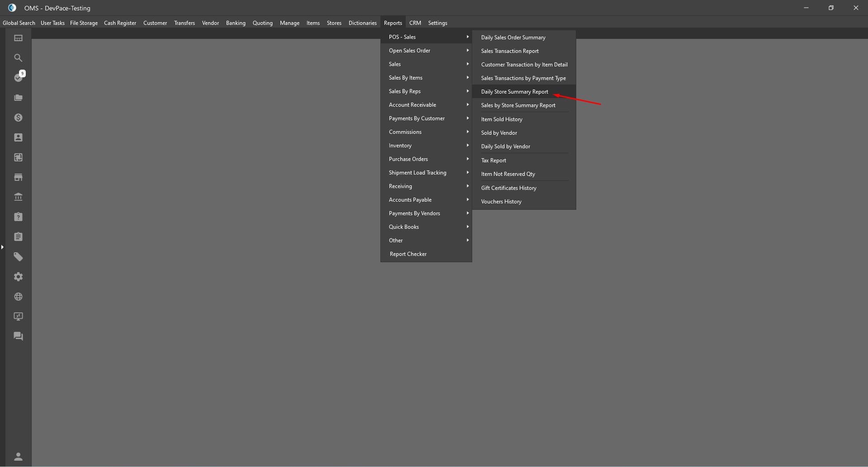Expand the Sales By Reps submenu arrow
Image resolution: width=868 pixels, height=467 pixels.
coord(468,91)
